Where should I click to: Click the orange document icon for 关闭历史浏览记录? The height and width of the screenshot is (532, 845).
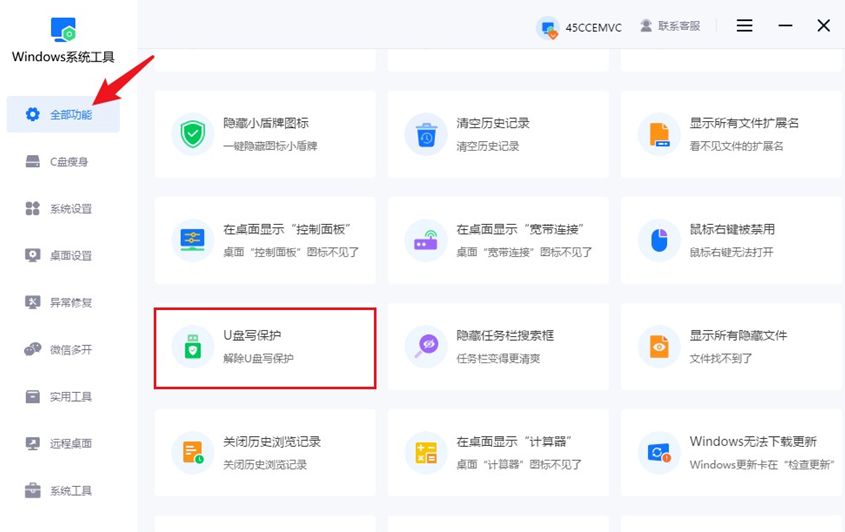[193, 453]
